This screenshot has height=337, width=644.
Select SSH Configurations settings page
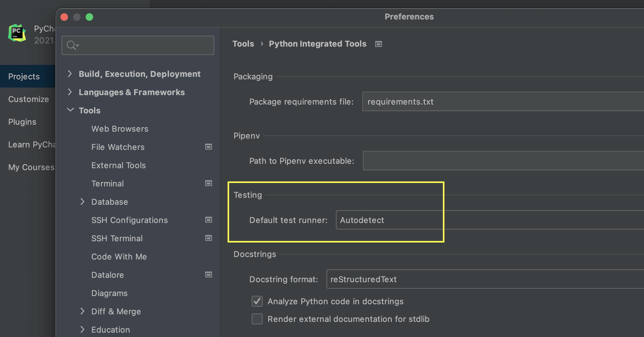pyautogui.click(x=129, y=220)
